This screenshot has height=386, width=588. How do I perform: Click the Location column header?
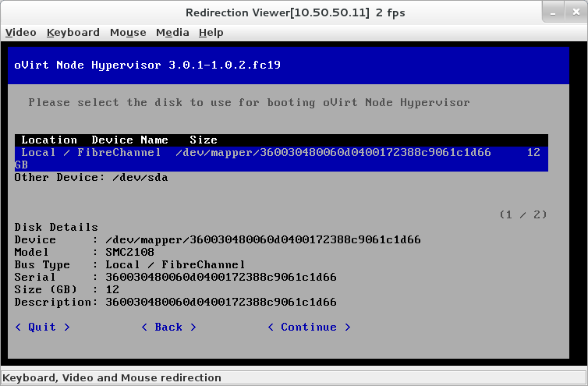coord(49,140)
